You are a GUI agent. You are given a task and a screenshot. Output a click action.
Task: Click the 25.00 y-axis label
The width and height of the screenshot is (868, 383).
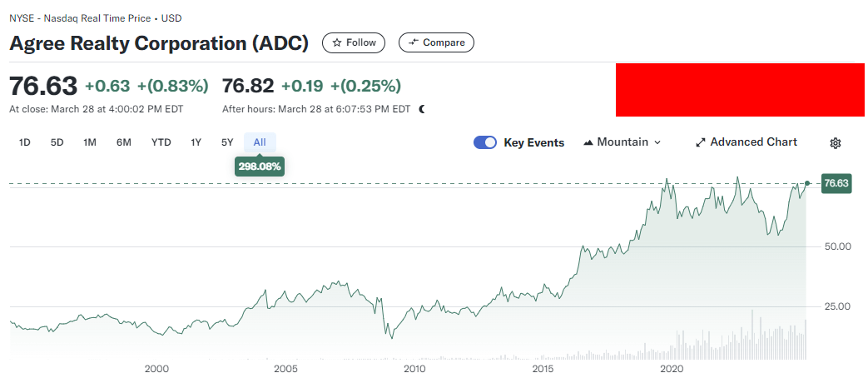pos(837,306)
